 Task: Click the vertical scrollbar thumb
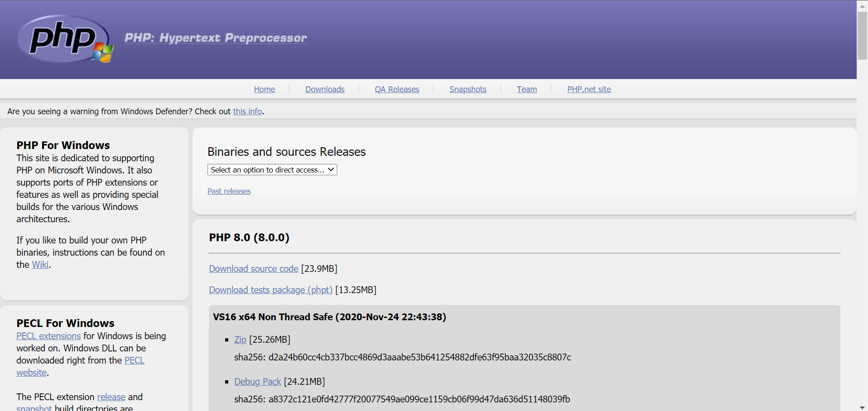point(862,35)
